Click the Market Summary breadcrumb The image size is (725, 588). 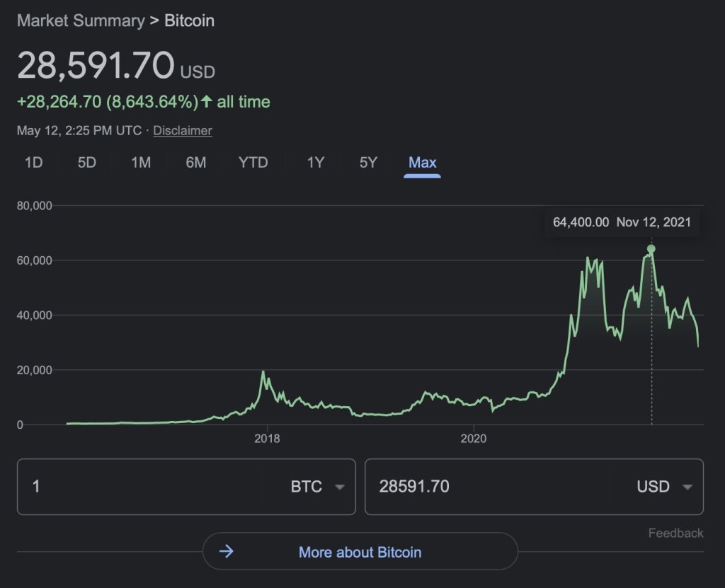pos(81,21)
